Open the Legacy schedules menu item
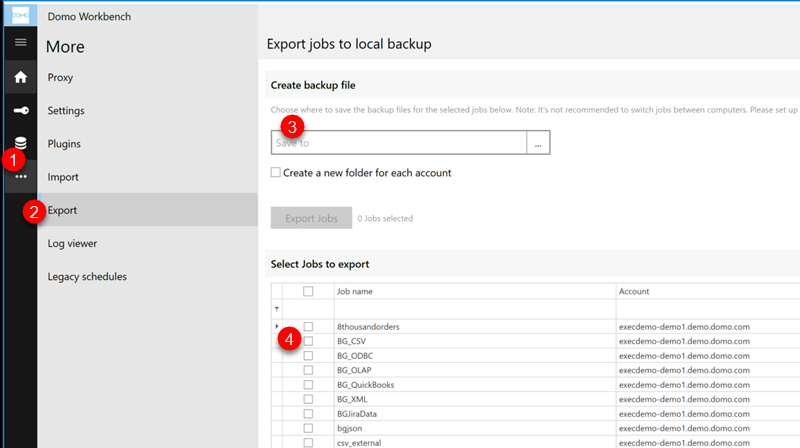The width and height of the screenshot is (800, 448). pos(87,276)
